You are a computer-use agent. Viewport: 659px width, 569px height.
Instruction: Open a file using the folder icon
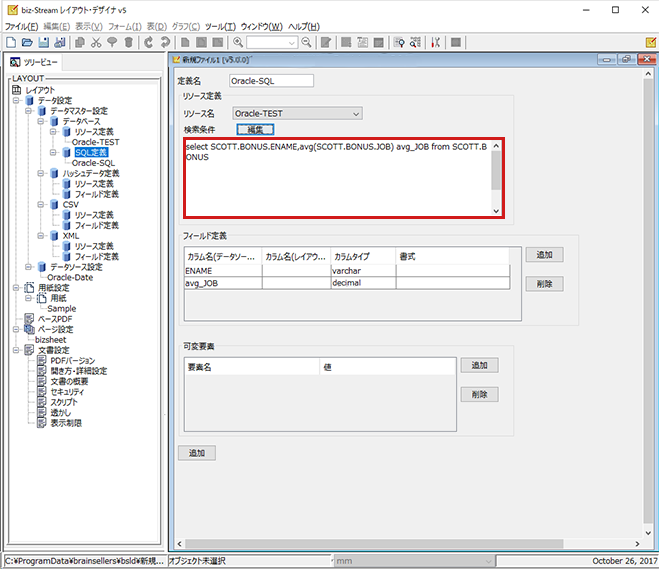tap(27, 42)
